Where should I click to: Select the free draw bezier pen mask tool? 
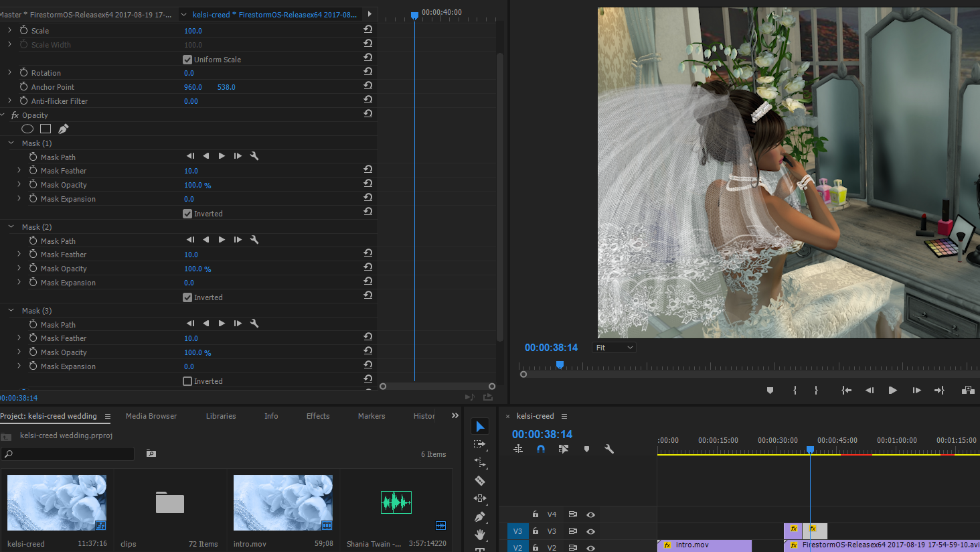(x=64, y=129)
